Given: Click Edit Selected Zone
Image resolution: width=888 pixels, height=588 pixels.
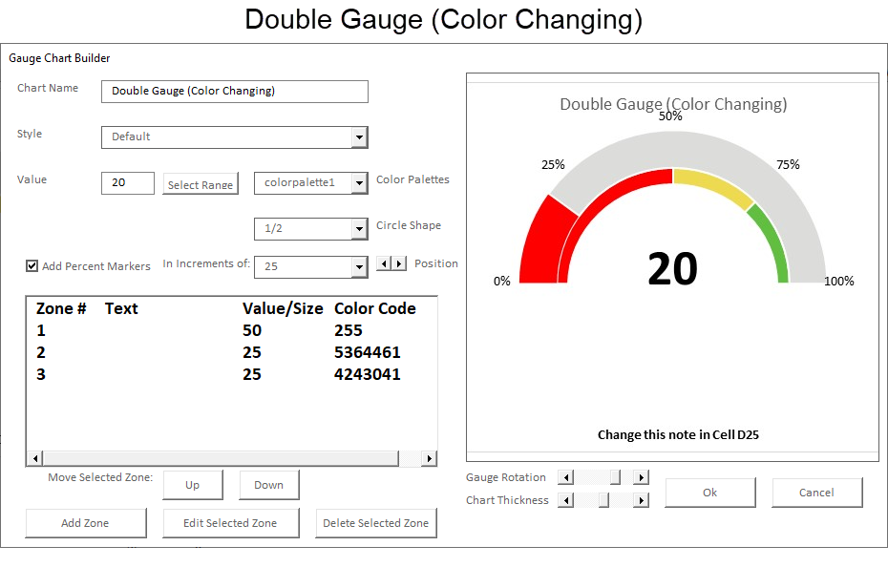Looking at the screenshot, I should pyautogui.click(x=230, y=523).
